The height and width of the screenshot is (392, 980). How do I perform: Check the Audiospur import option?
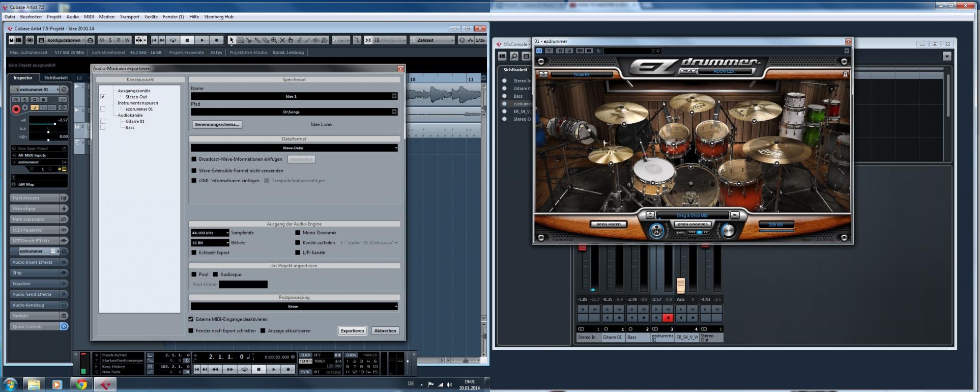point(215,274)
